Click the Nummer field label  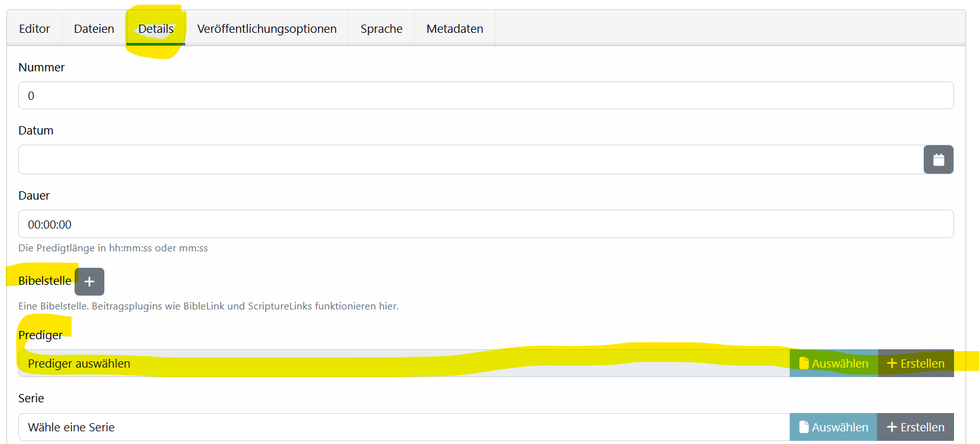click(42, 68)
